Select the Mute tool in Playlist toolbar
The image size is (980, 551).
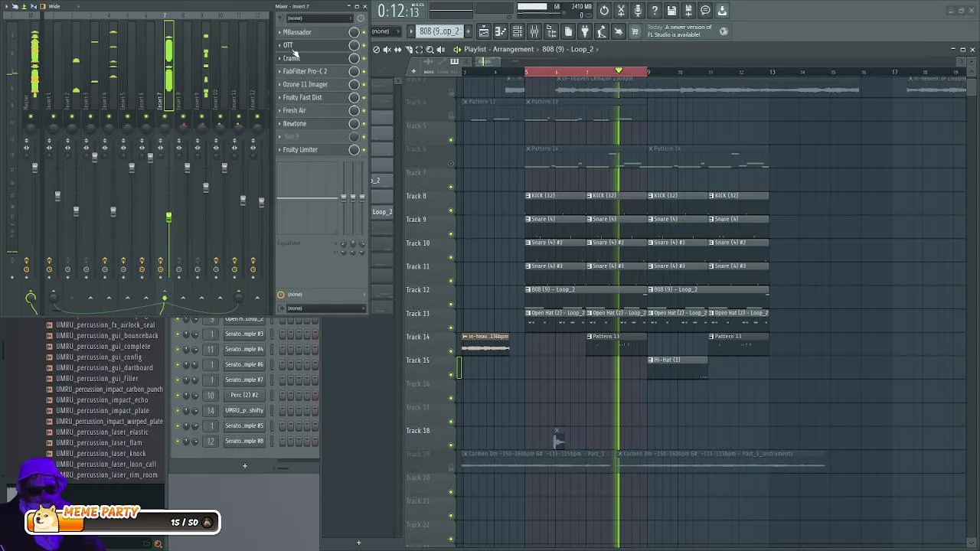pyautogui.click(x=387, y=50)
